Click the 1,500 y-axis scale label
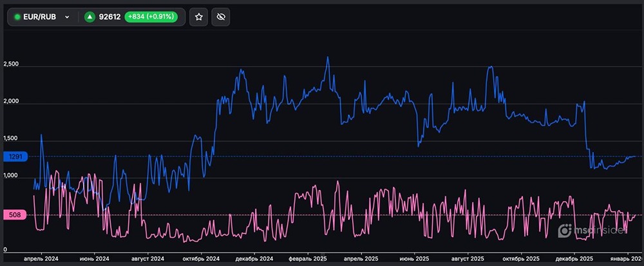This screenshot has height=266, width=644. (x=12, y=140)
